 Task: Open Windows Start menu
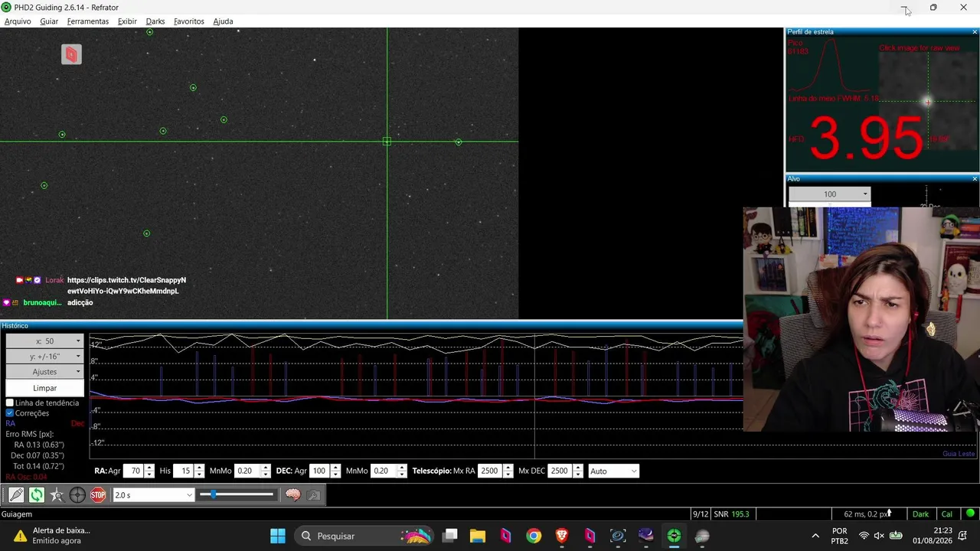point(278,536)
